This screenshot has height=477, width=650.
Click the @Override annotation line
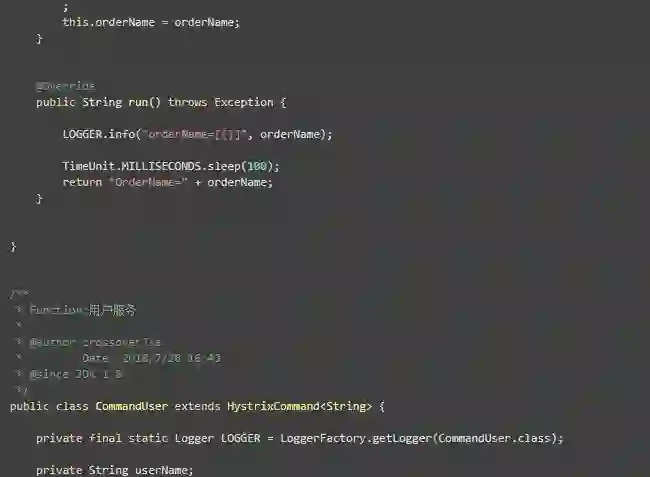coord(65,86)
